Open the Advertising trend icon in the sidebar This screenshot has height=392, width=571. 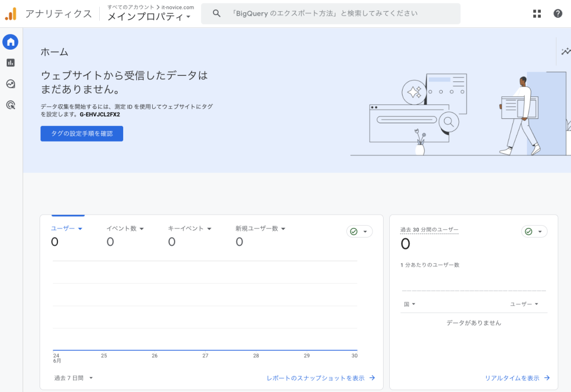(10, 84)
